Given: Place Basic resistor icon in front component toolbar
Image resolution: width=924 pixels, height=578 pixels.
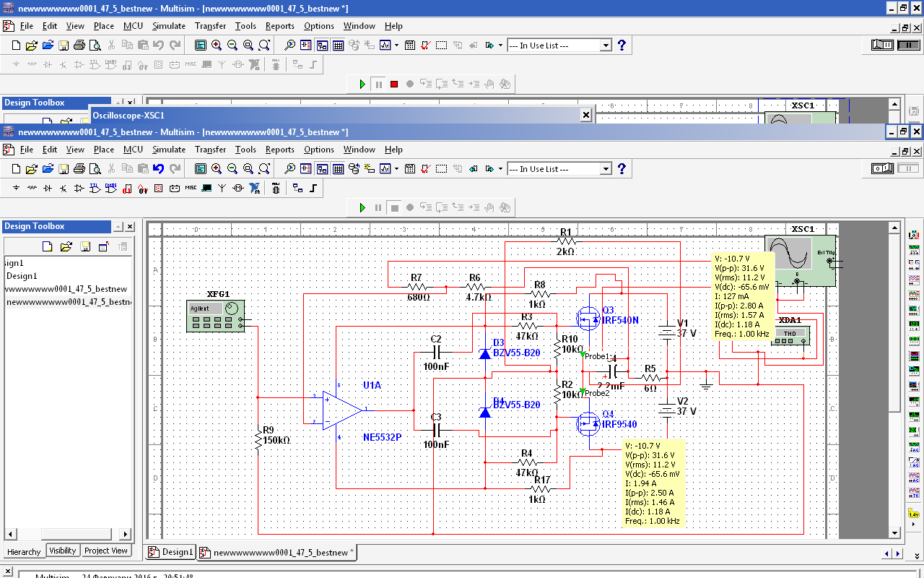Looking at the screenshot, I should click(x=32, y=188).
